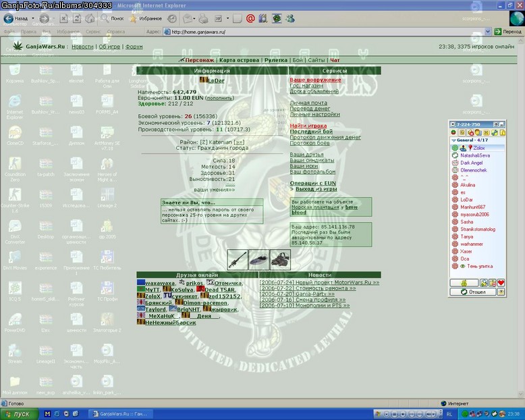Click the yellow H icon in ICQ toolbar
The image size is (525, 420).
point(487,133)
